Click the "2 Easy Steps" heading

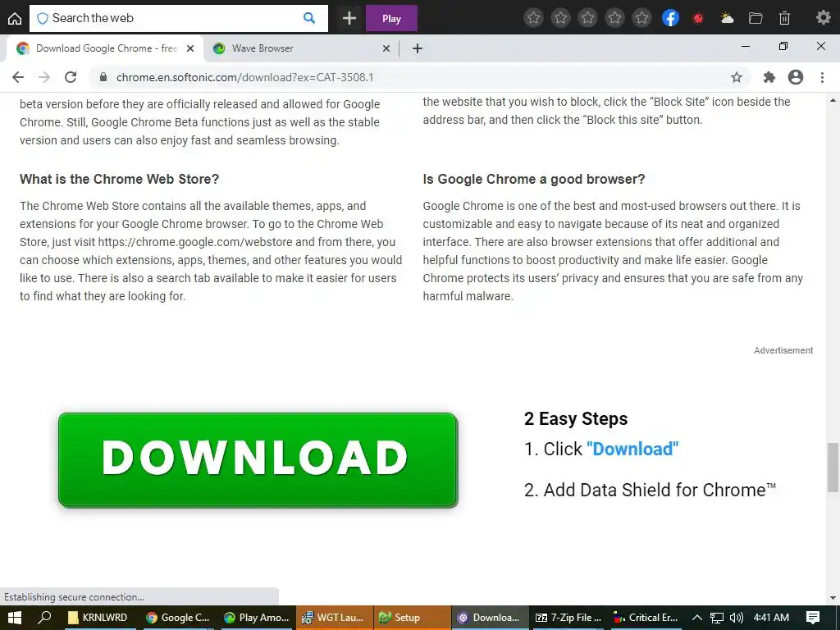[576, 418]
